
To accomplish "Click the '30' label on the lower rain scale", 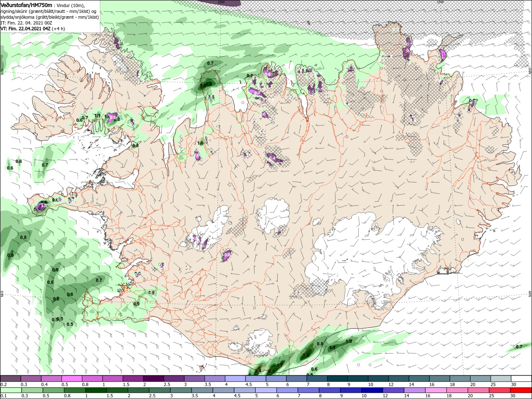I will coord(513,396).
